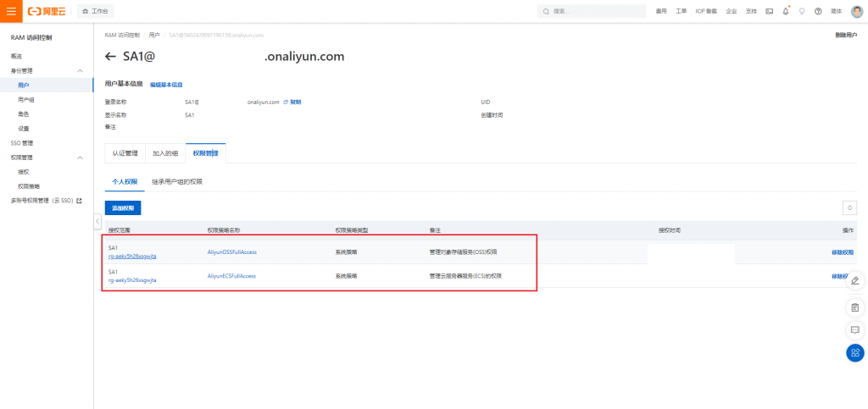
Task: Select the 个人权限 sub-tab
Action: pos(125,181)
